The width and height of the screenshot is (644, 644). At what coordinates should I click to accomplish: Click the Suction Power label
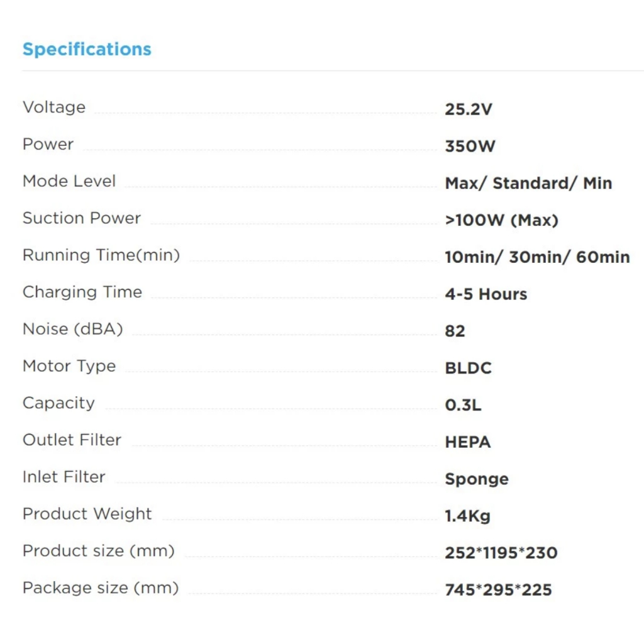[82, 218]
